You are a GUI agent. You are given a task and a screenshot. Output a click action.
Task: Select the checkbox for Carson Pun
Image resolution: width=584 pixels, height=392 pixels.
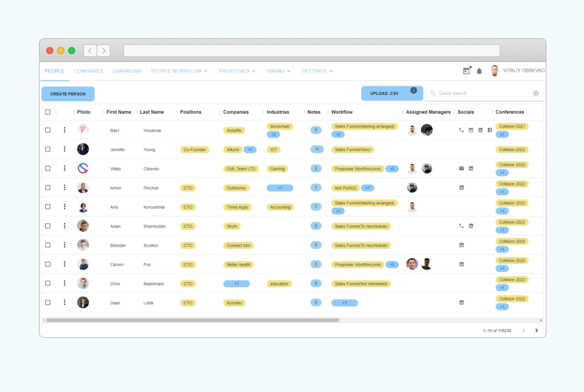point(48,264)
